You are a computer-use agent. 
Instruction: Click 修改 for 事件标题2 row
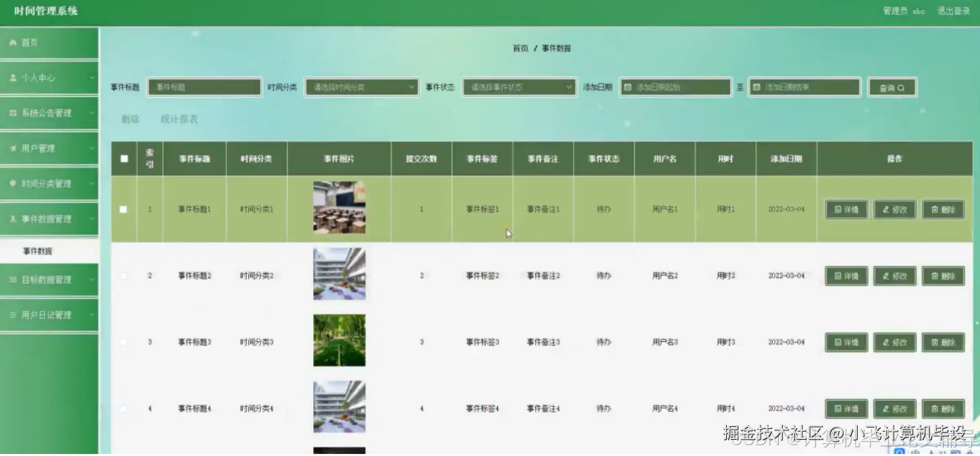point(895,276)
